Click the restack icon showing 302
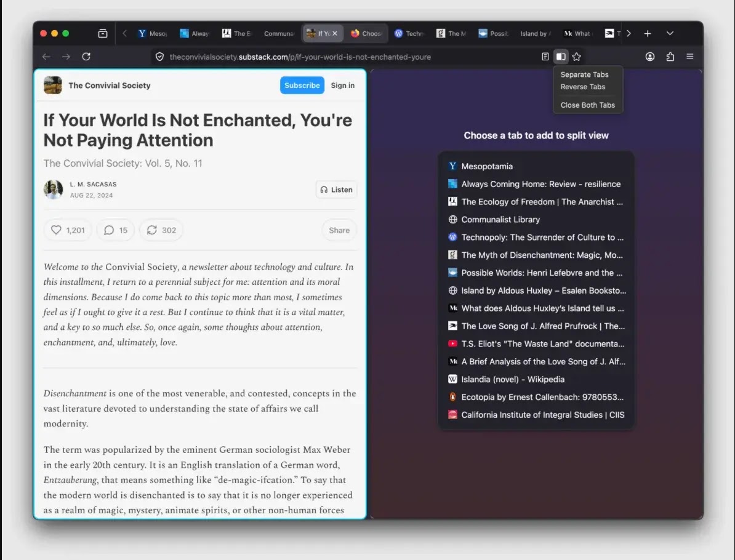735x560 pixels. click(x=161, y=230)
